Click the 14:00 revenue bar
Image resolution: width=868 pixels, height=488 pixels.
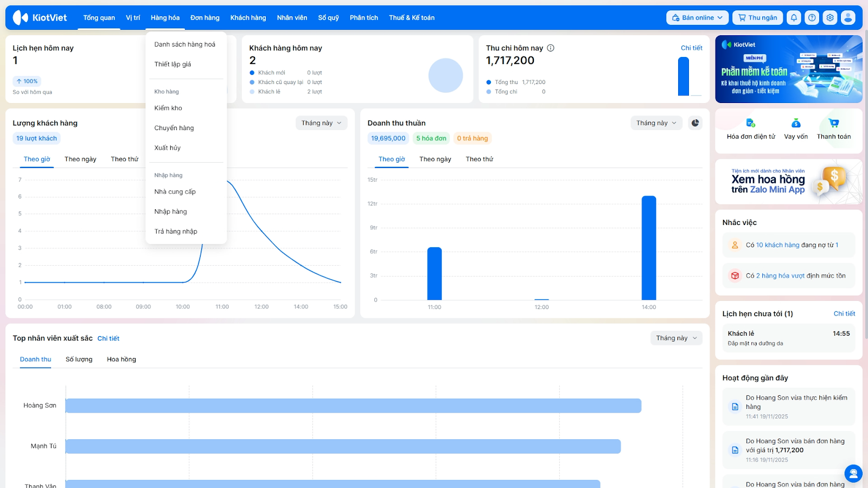tap(649, 248)
